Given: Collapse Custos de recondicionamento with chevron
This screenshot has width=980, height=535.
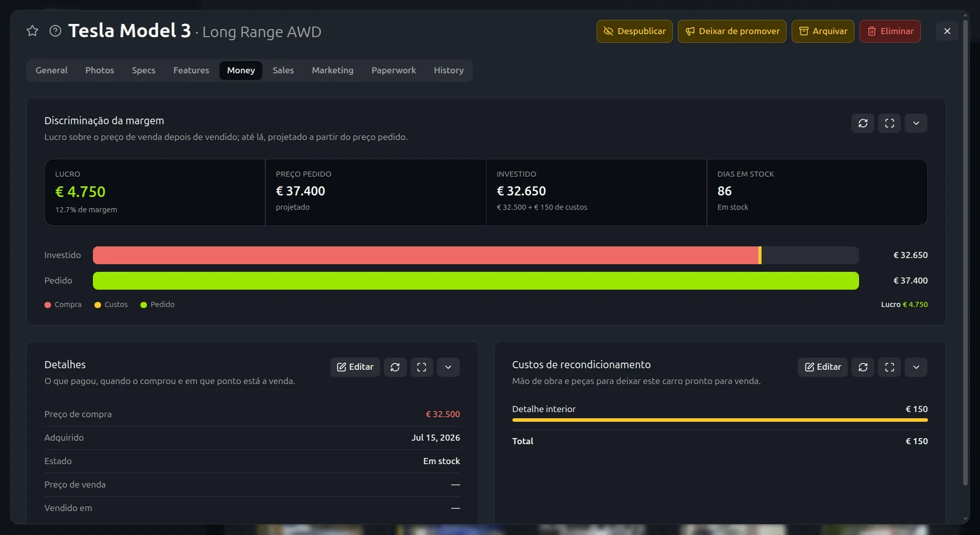Looking at the screenshot, I should pos(916,367).
